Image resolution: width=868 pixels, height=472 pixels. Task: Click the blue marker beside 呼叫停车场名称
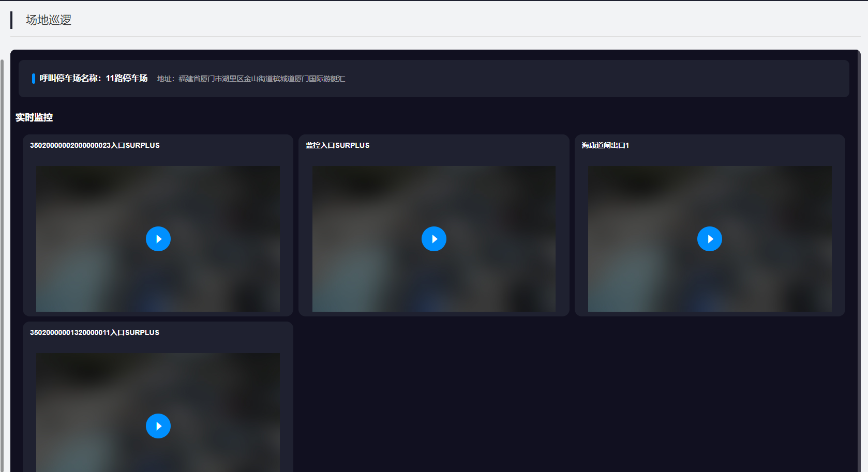tap(34, 78)
